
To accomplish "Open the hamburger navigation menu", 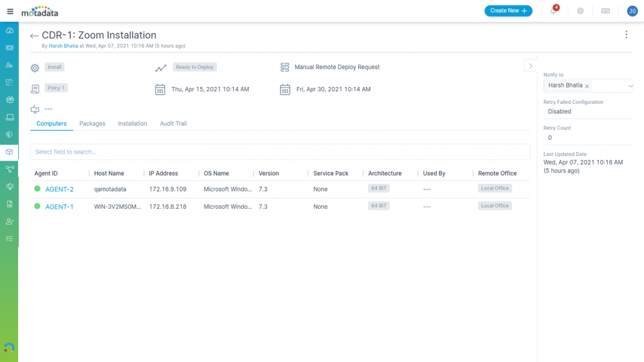I will 10,11.
